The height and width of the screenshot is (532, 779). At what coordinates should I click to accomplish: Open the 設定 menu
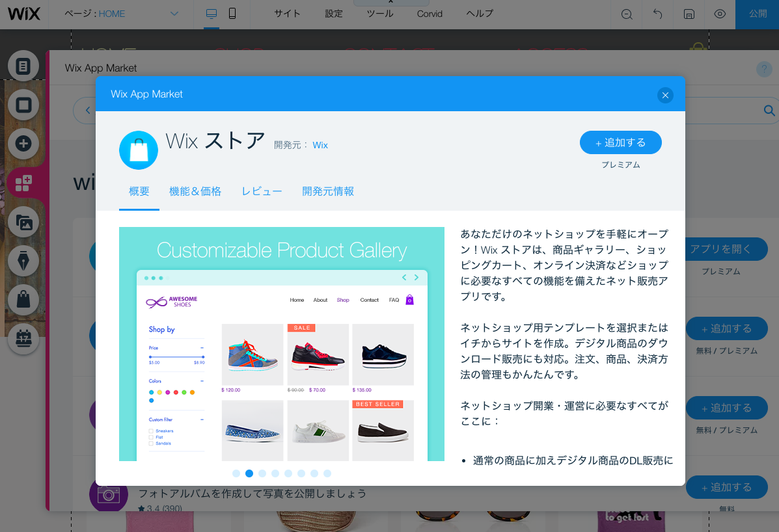(334, 14)
